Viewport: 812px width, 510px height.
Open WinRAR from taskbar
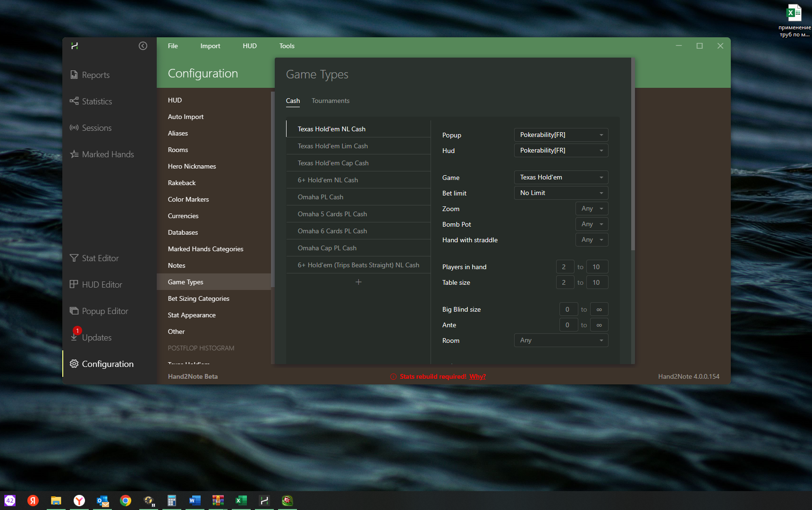click(x=218, y=501)
